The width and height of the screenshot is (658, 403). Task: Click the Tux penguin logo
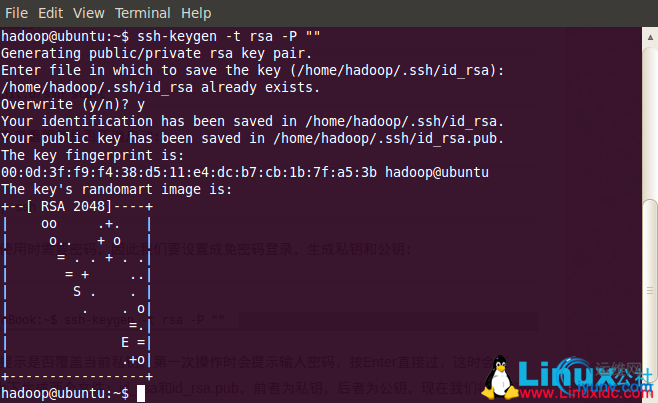point(499,377)
